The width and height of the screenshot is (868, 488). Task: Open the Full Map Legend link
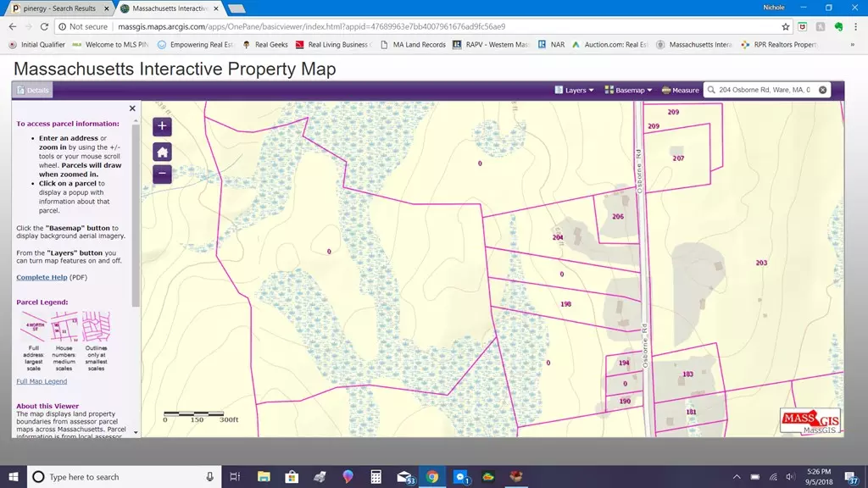pyautogui.click(x=42, y=381)
